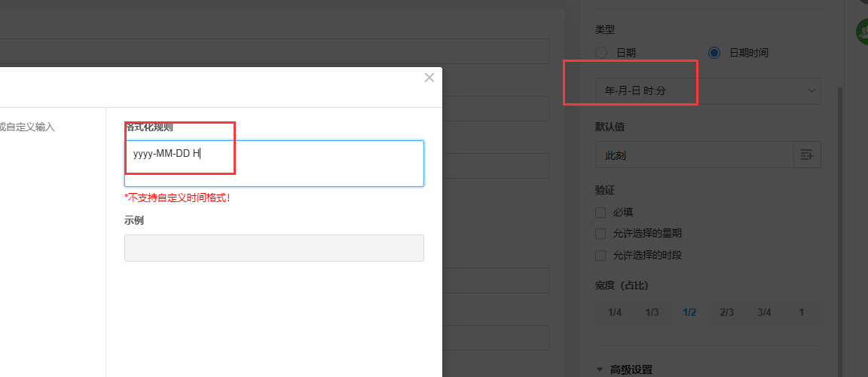Viewport: 868px width, 377px height.
Task: Click the 默认值 此刻 field
Action: pos(695,155)
